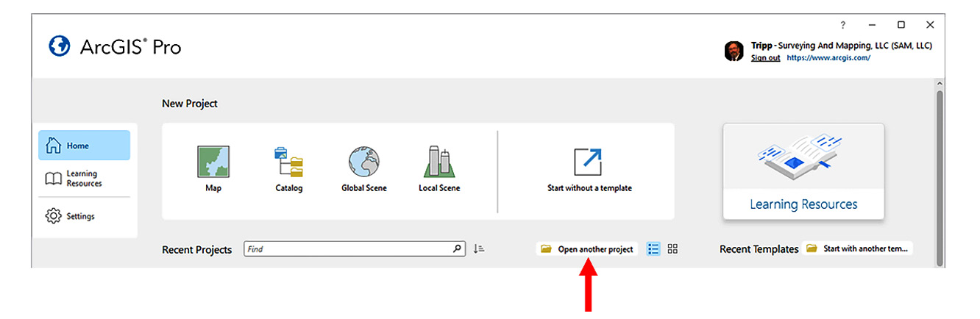980x319 pixels.
Task: Open the https://www.arcgis.com/ link
Action: pos(828,57)
